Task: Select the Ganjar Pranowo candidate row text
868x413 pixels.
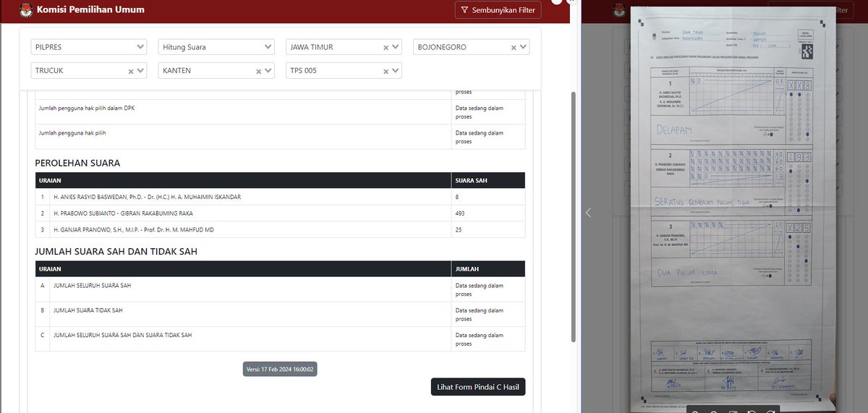Action: [x=134, y=230]
